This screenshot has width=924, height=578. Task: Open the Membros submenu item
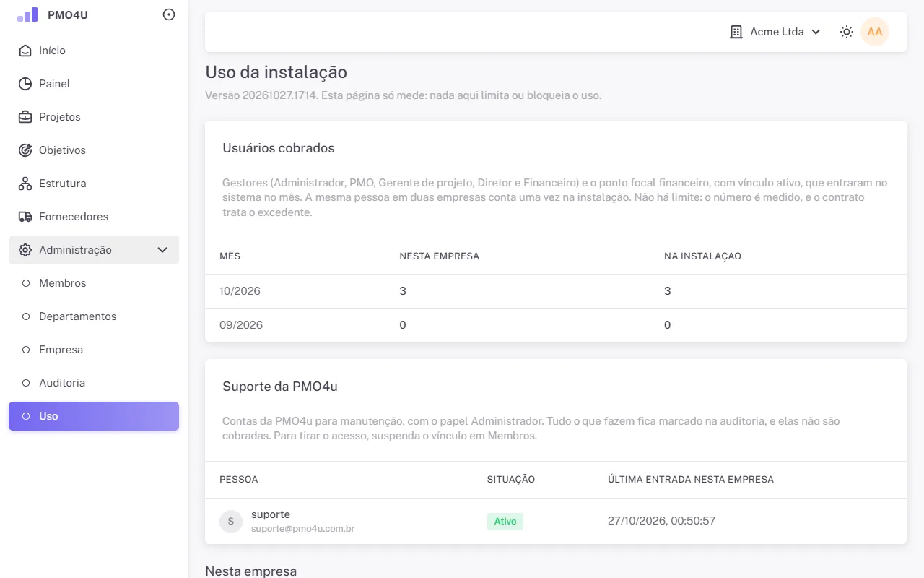click(94, 283)
